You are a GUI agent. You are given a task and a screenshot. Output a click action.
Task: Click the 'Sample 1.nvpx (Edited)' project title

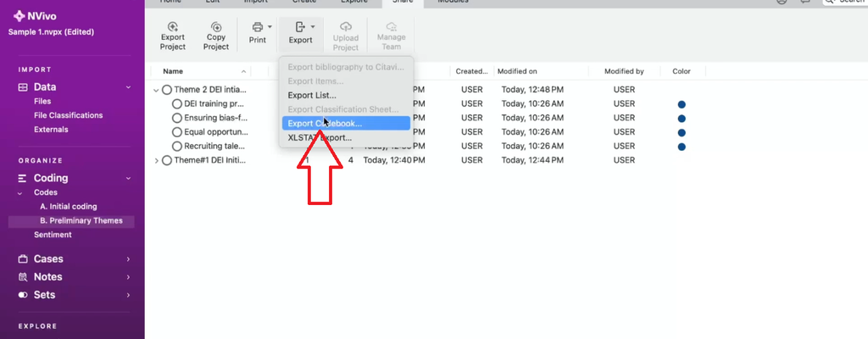click(x=51, y=32)
